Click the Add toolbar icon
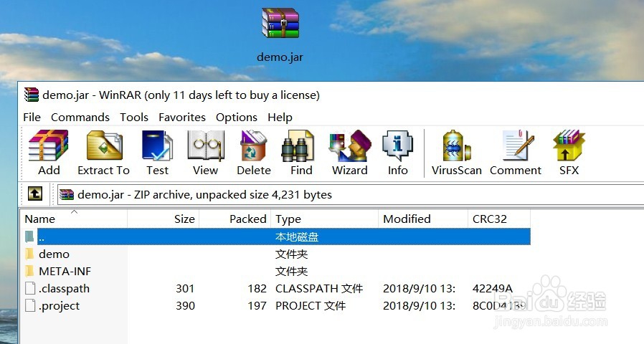 [x=49, y=145]
